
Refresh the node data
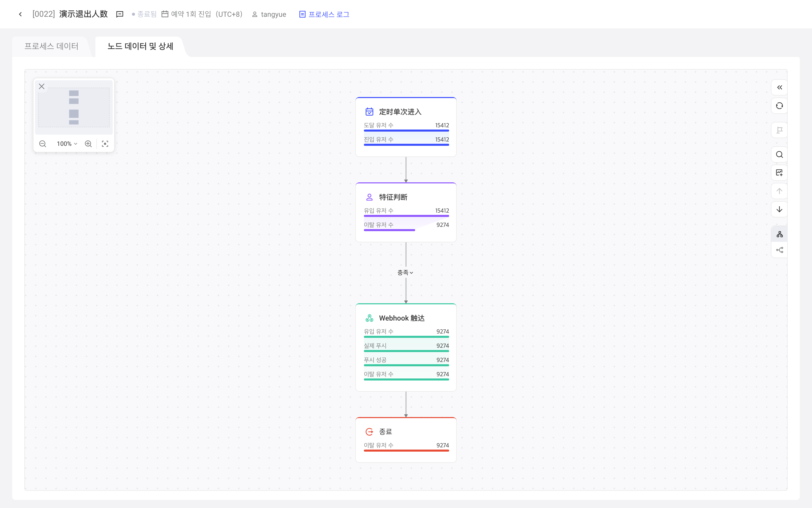779,106
